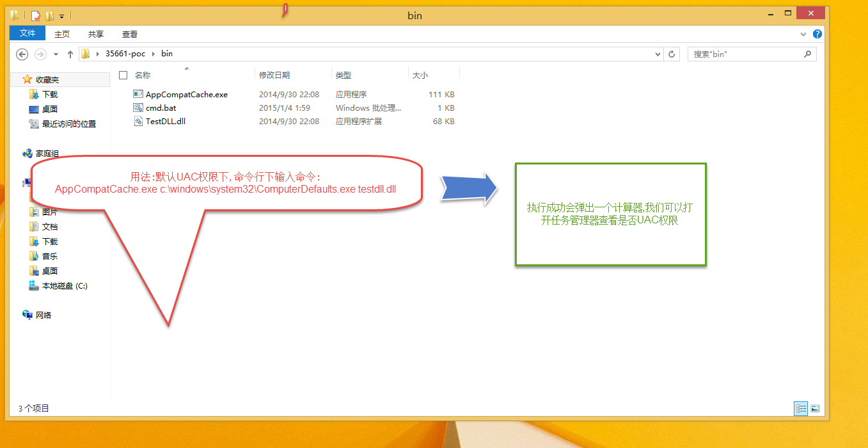This screenshot has height=448, width=868.
Task: Expand the breadcrumb arrow before 35661-poc
Action: click(98, 54)
